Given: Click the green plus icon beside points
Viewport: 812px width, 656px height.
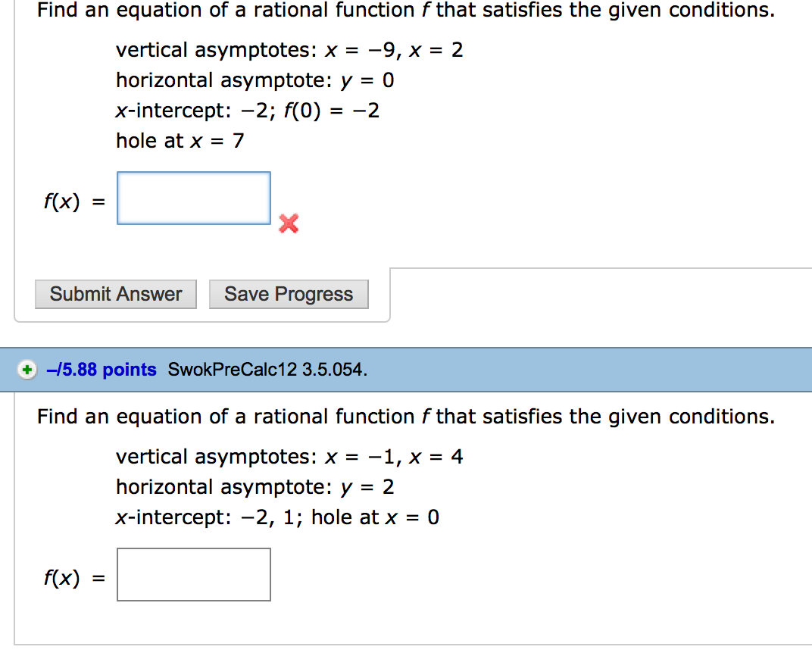Looking at the screenshot, I should pyautogui.click(x=27, y=370).
